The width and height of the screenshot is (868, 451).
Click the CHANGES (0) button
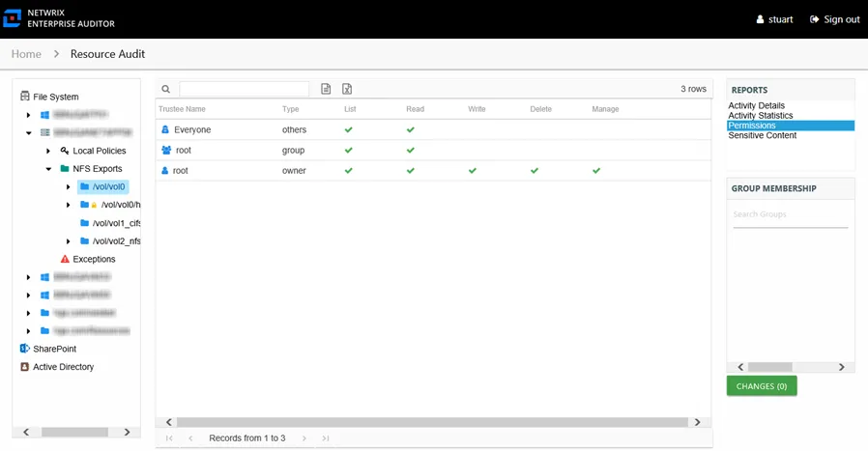coord(762,385)
